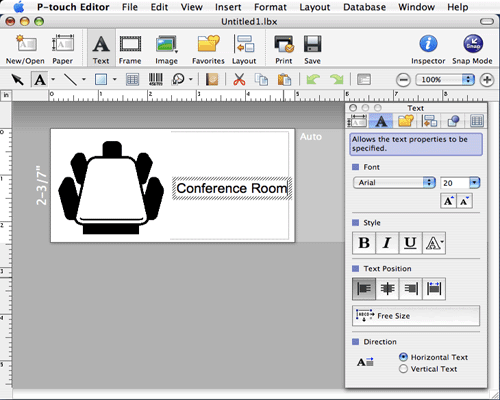Click the Copy icon
Image resolution: width=500 pixels, height=400 pixels.
click(x=261, y=80)
